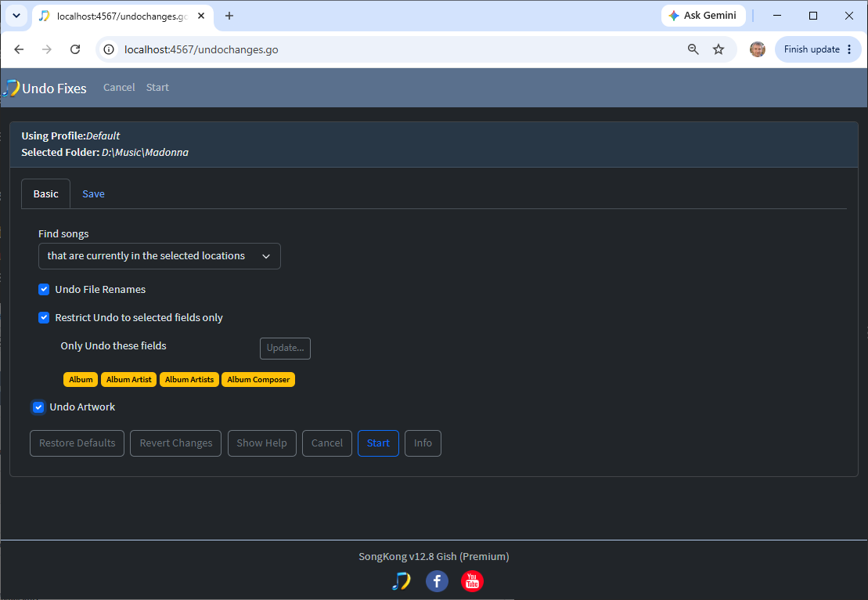Uncheck the Undo File Renames checkbox

(44, 289)
